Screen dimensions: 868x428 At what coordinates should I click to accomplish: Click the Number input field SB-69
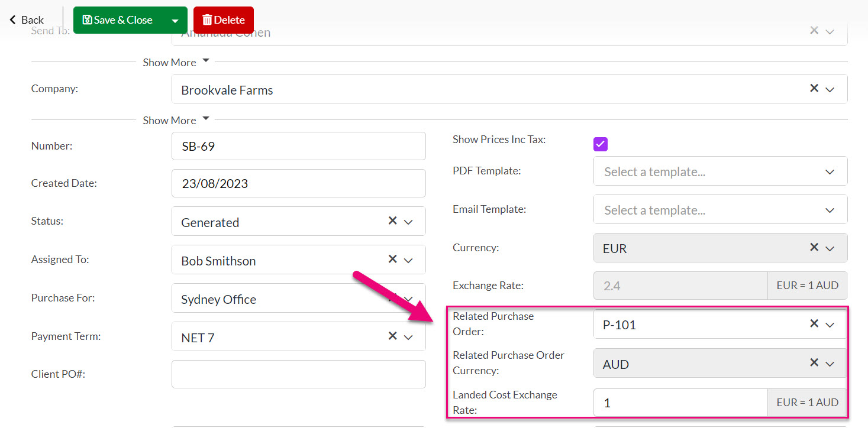(x=298, y=146)
